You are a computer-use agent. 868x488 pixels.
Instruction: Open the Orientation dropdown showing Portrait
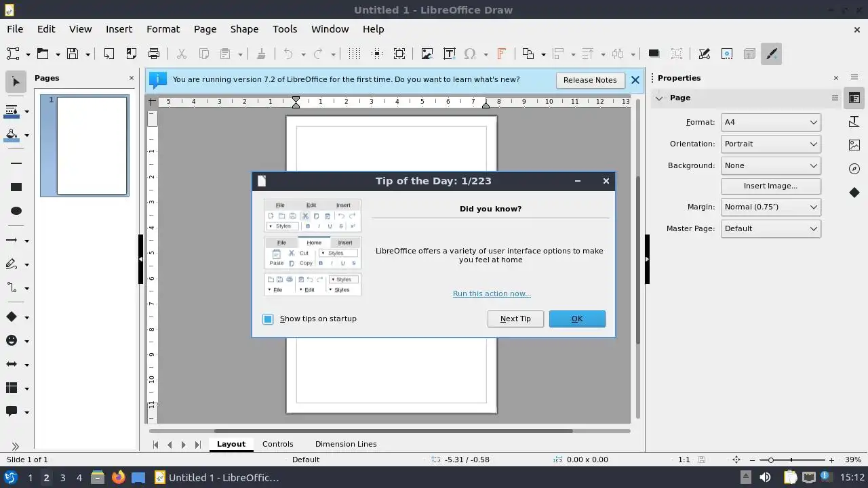coord(771,144)
